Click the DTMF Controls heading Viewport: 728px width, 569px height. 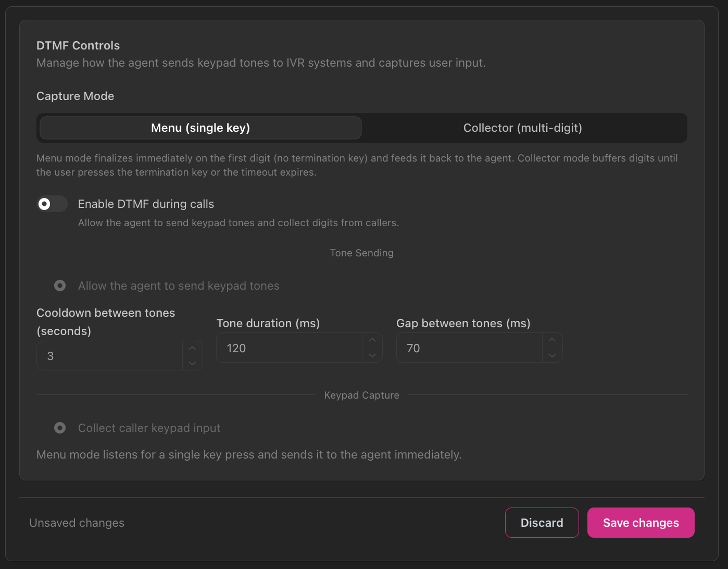pos(78,45)
